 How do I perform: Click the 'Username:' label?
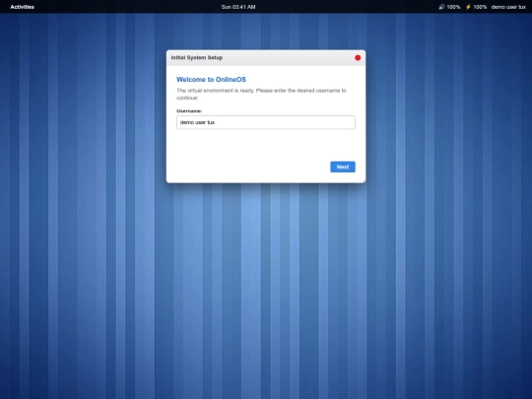[189, 111]
